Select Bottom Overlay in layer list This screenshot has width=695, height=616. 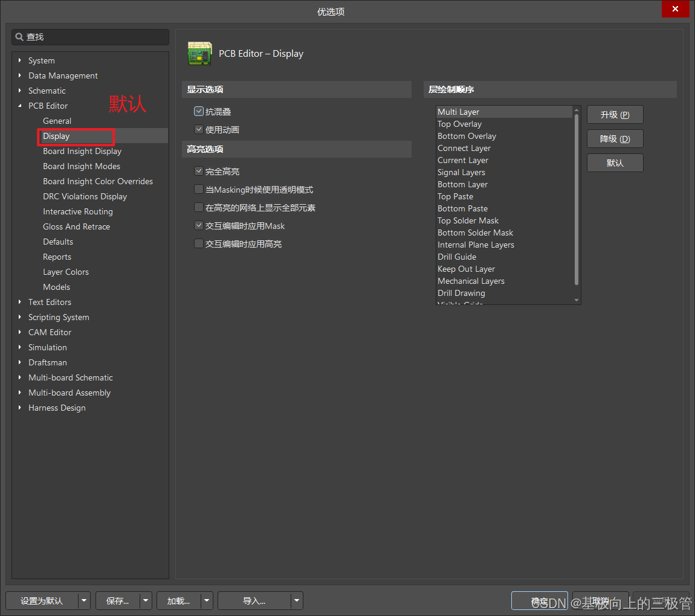505,136
